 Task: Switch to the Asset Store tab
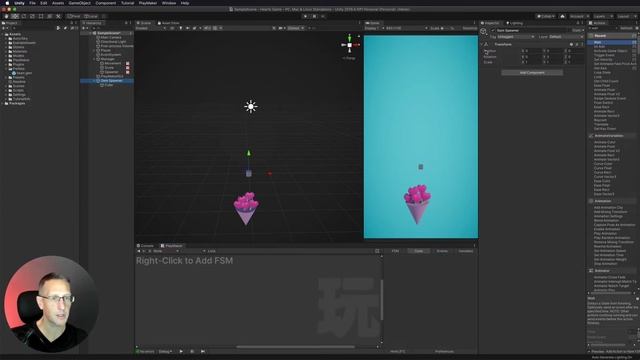169,23
